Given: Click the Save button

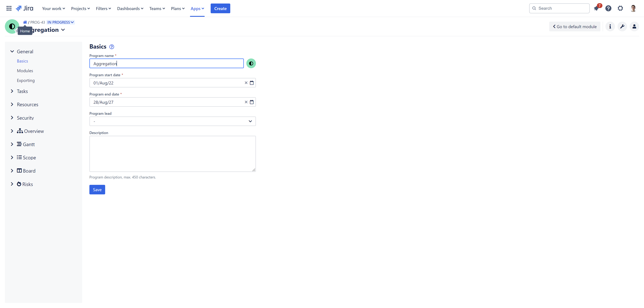Looking at the screenshot, I should coord(97,189).
